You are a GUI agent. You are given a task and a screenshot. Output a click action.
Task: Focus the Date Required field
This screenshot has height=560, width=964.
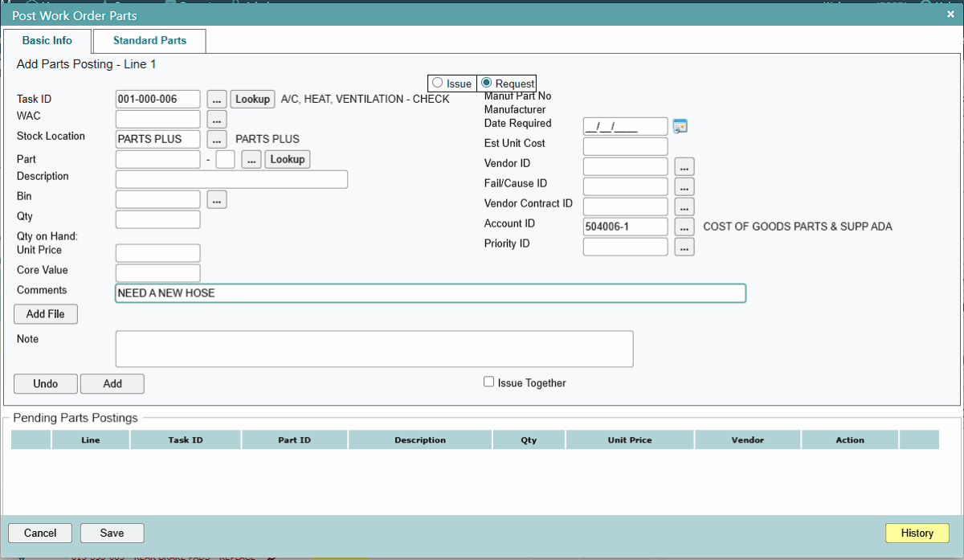[626, 126]
